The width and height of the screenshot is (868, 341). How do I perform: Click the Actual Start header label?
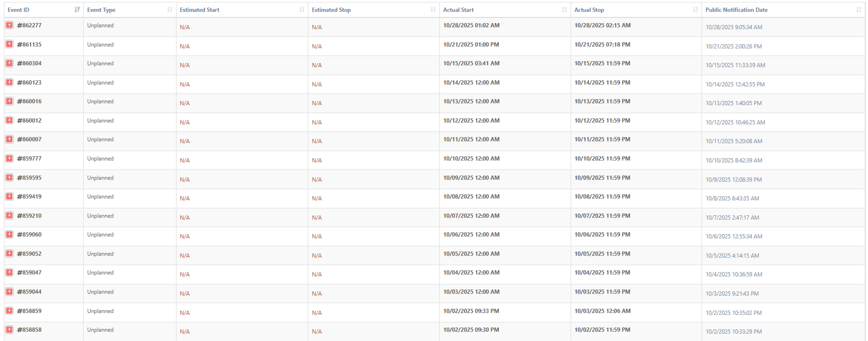click(458, 10)
